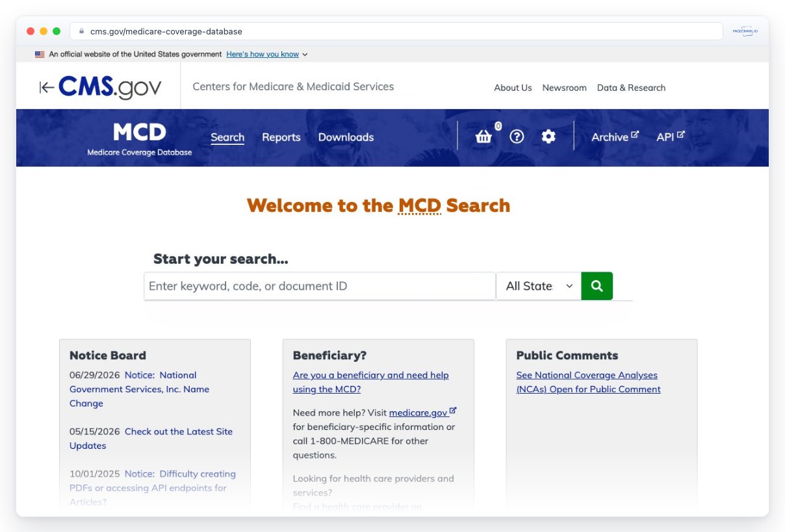This screenshot has height=532, width=785.
Task: Open National Government Services name change notice
Action: (x=139, y=389)
